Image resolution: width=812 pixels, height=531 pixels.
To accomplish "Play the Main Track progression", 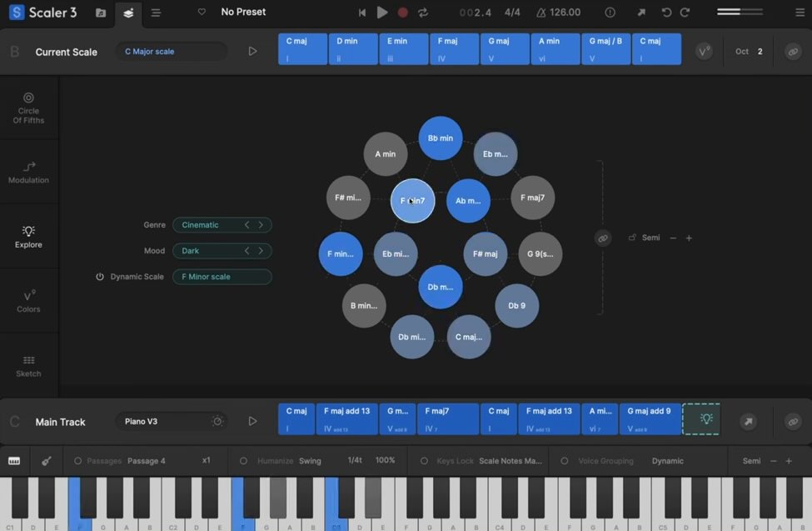I will pyautogui.click(x=252, y=422).
